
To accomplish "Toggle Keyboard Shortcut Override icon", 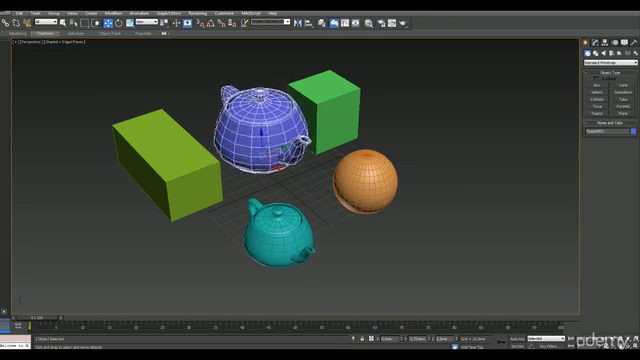I will (187, 23).
